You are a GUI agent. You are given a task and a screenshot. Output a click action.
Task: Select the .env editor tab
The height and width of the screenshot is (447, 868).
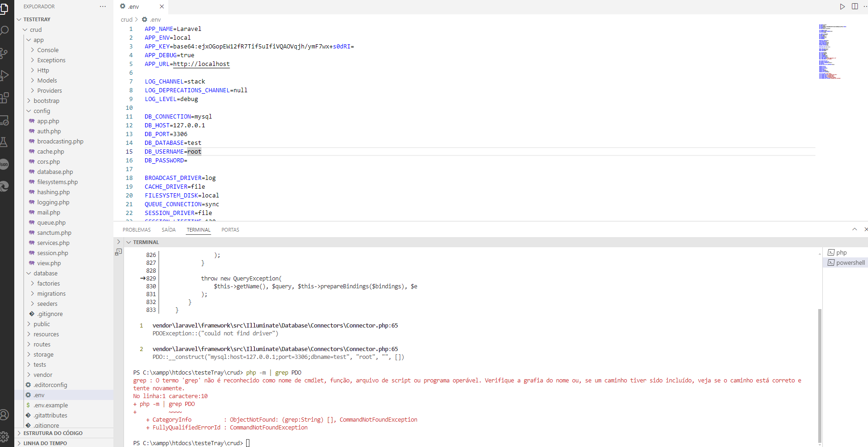[141, 6]
